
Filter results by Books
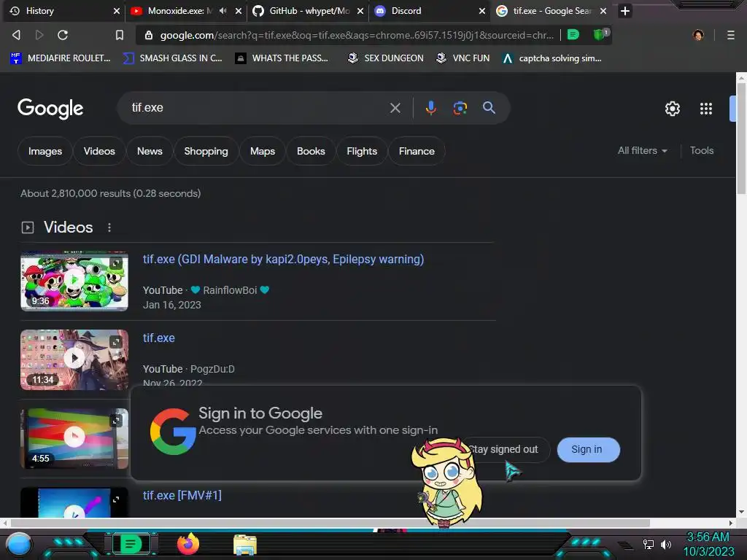(x=311, y=151)
